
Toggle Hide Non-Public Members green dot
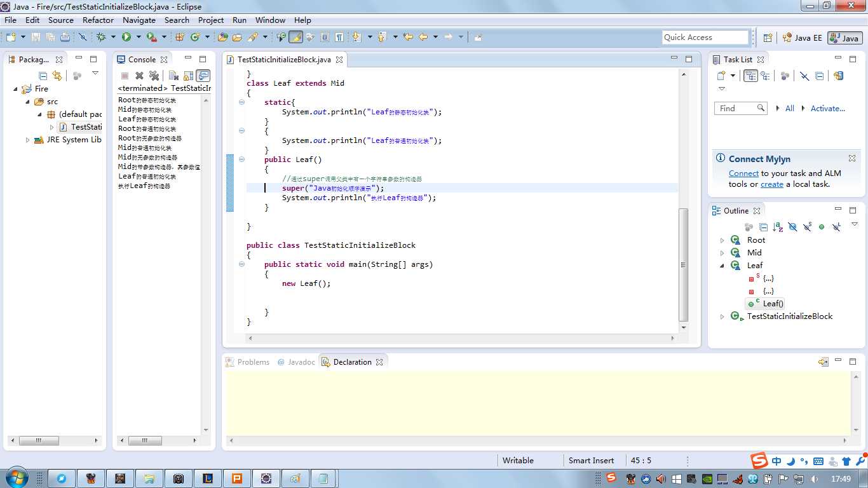point(822,227)
